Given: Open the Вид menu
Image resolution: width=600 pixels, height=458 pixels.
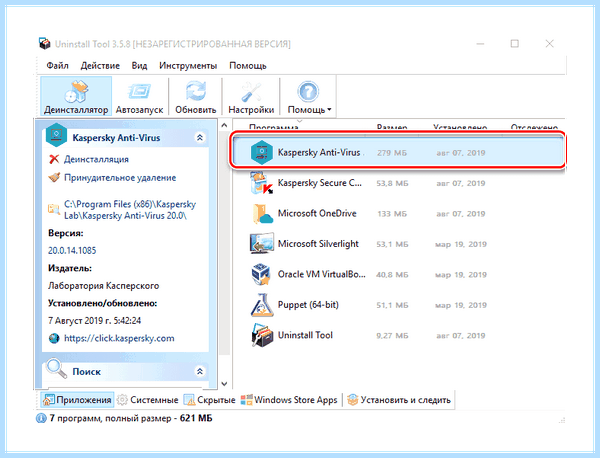Looking at the screenshot, I should click(139, 66).
